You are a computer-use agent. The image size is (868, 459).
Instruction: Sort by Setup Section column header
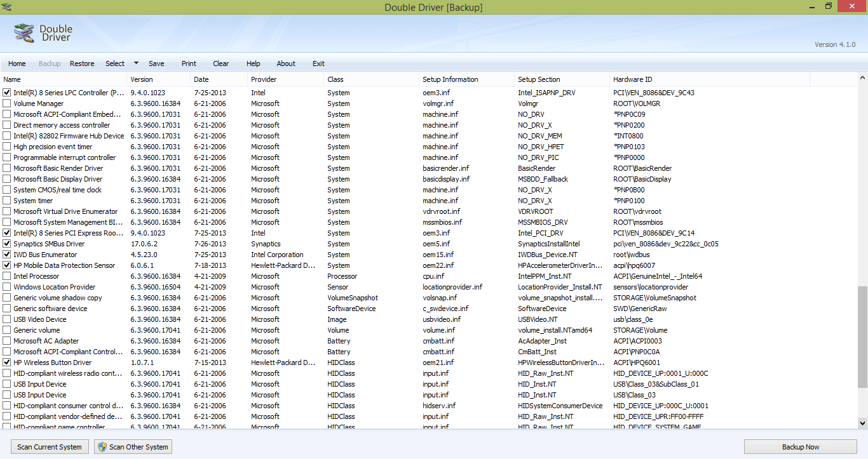562,79
